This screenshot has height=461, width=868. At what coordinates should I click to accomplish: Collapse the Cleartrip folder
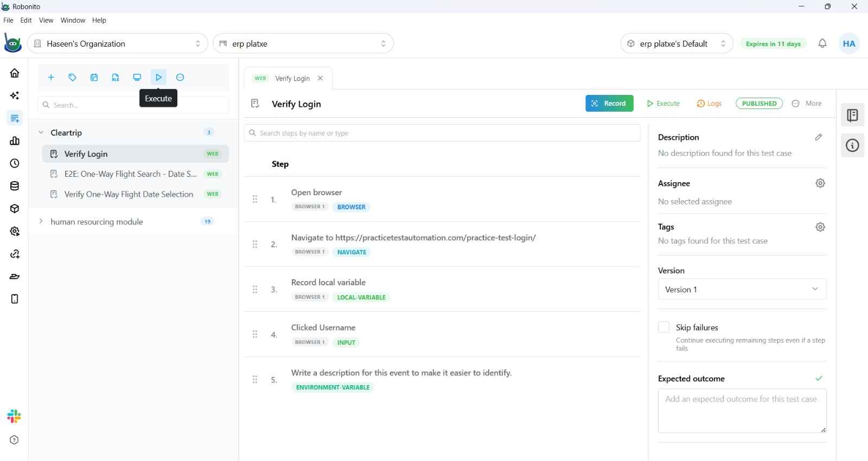click(x=41, y=132)
